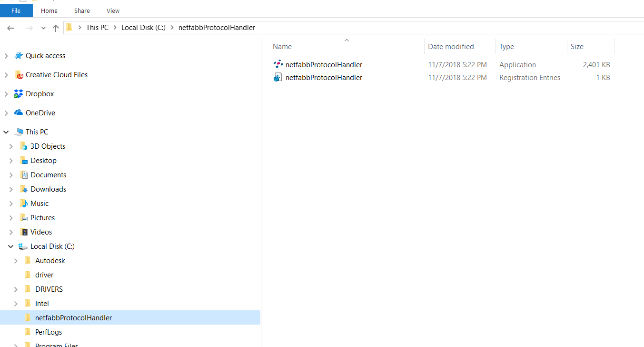Collapse the This PC tree node
Image resolution: width=644 pixels, height=347 pixels.
6,132
